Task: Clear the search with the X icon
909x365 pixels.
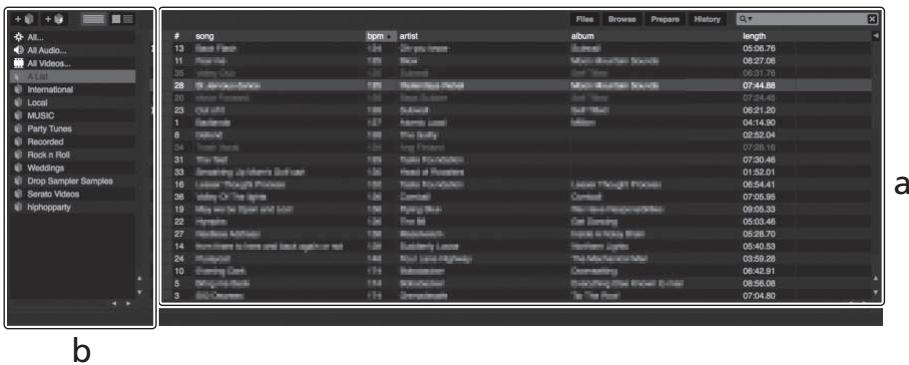Action: (x=872, y=19)
